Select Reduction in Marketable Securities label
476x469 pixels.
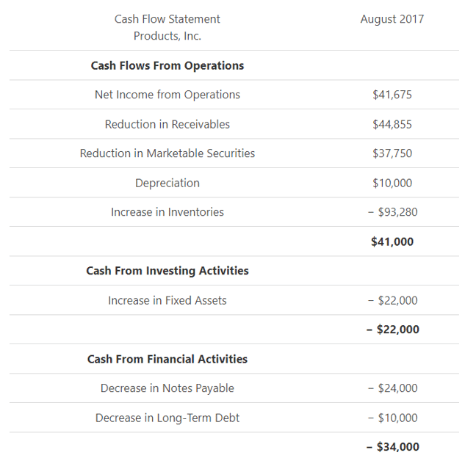[167, 153]
